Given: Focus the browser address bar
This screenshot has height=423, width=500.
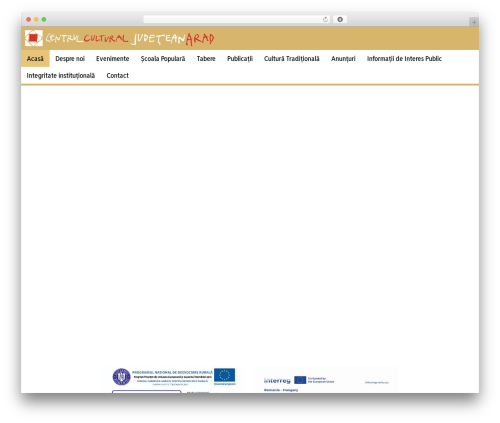Looking at the screenshot, I should pos(237,19).
